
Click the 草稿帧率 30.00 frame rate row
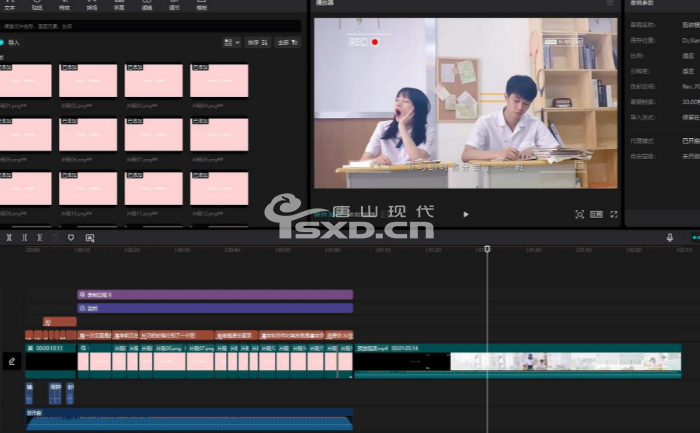click(x=665, y=102)
